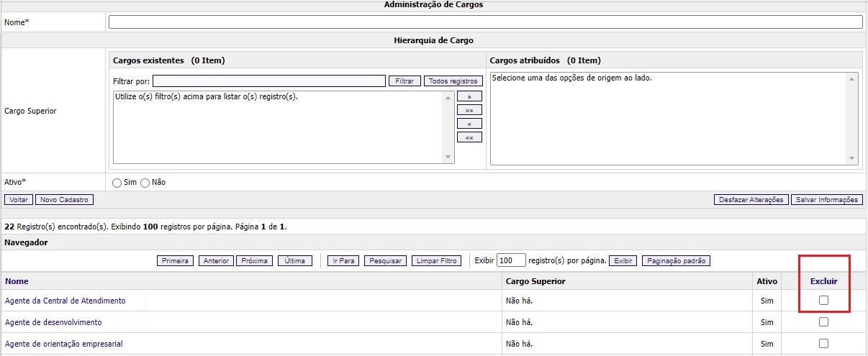Select the Não radio button for Ativo
This screenshot has height=356, width=868.
145,183
